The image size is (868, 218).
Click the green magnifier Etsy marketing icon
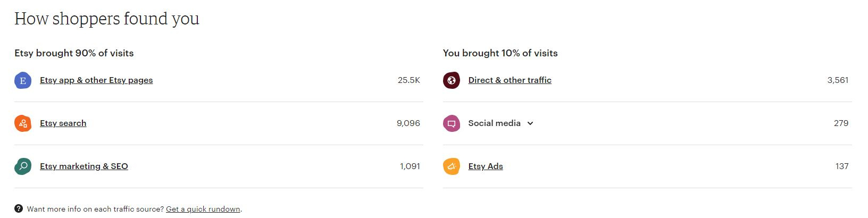tap(23, 166)
